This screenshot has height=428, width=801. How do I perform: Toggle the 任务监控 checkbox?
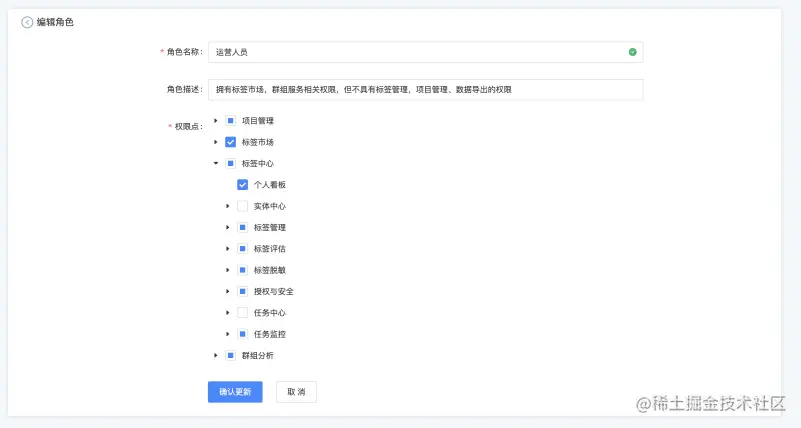coord(243,334)
